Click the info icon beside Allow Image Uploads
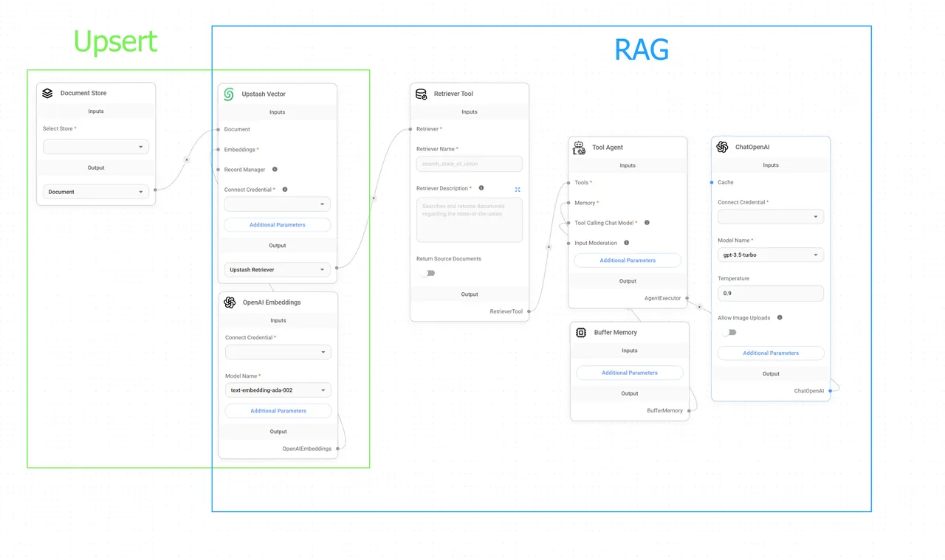This screenshot has width=945, height=560. point(780,318)
